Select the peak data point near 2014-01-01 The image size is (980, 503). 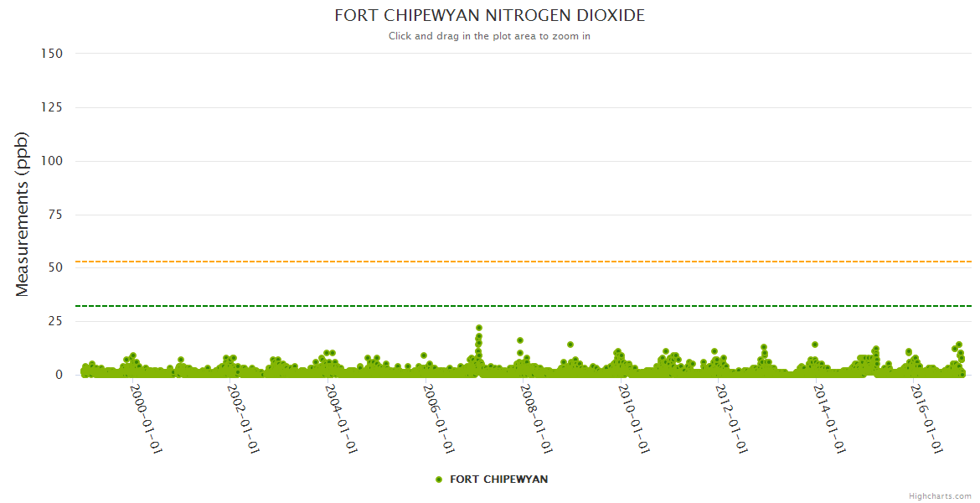(814, 345)
